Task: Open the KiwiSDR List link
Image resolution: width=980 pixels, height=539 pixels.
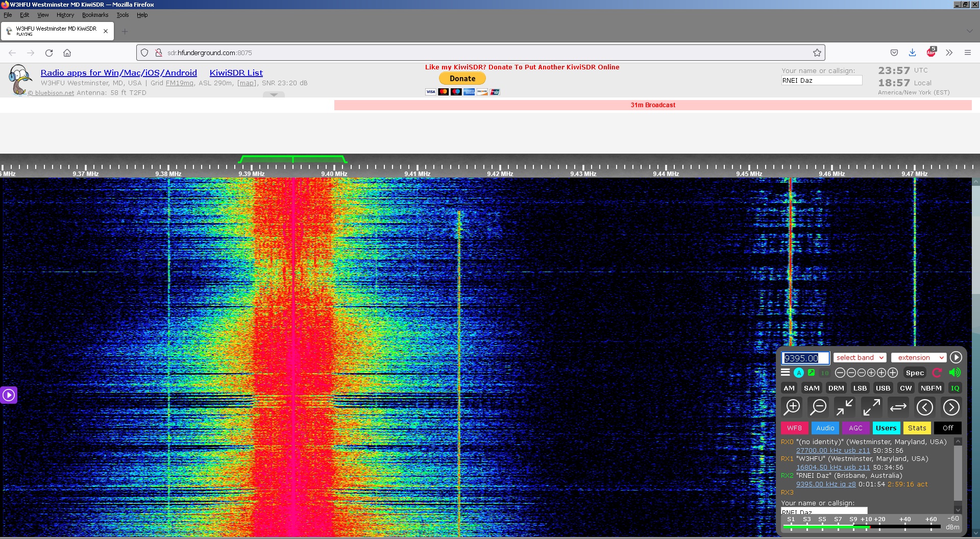Action: [236, 73]
